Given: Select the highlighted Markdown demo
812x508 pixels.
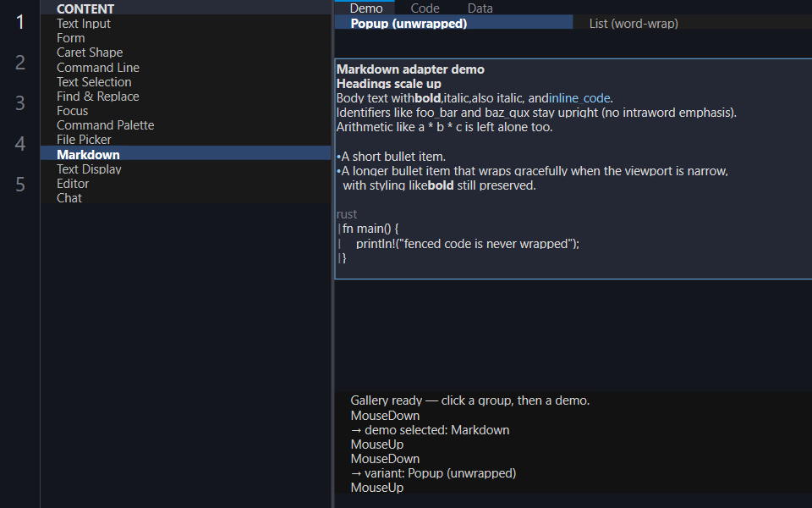Looking at the screenshot, I should pos(185,154).
